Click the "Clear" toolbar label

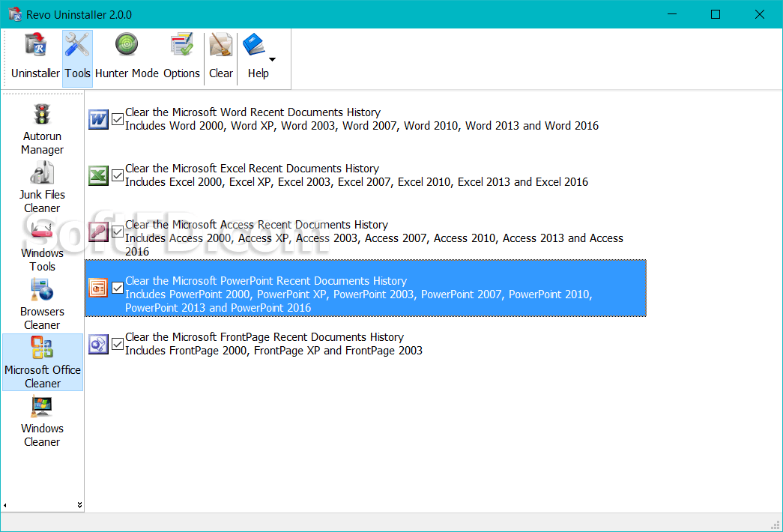click(x=221, y=73)
